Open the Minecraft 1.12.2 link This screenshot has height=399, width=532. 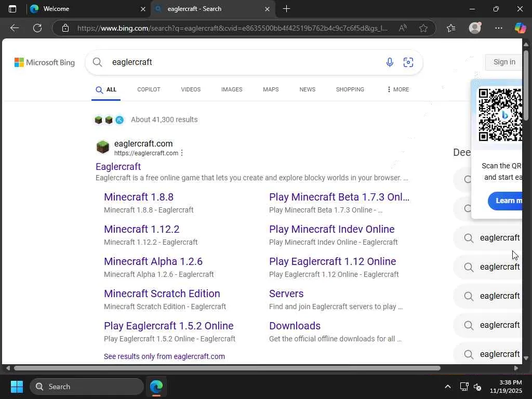pos(141,229)
